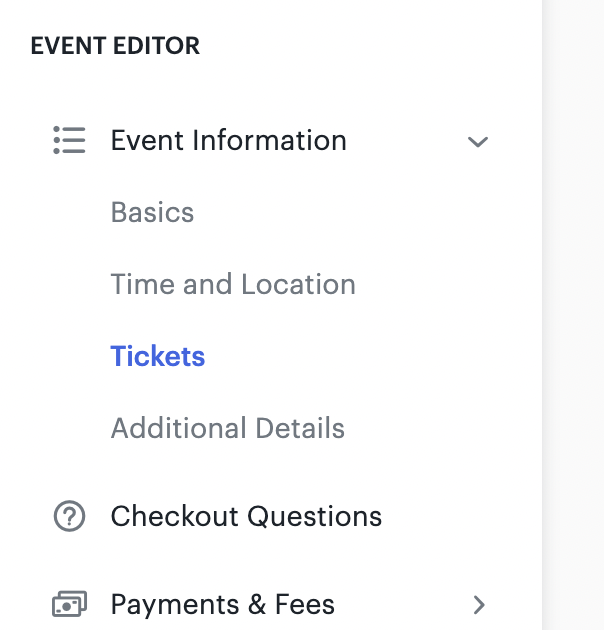Screen dimensions: 604x630
Task: Click the right-pointing arrow next to Payments
Action: point(479,605)
